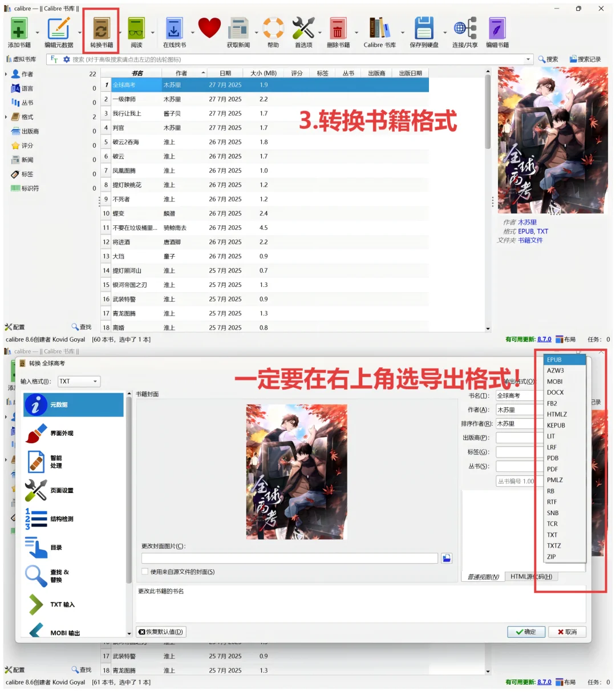Click the search gear icon for advanced search
The width and height of the screenshot is (616, 692).
tap(67, 59)
